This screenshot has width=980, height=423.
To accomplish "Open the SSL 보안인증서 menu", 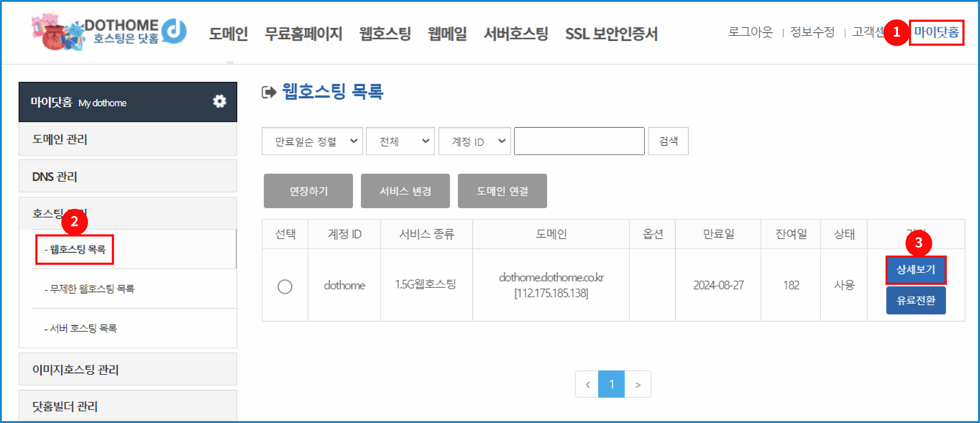I will click(x=611, y=33).
